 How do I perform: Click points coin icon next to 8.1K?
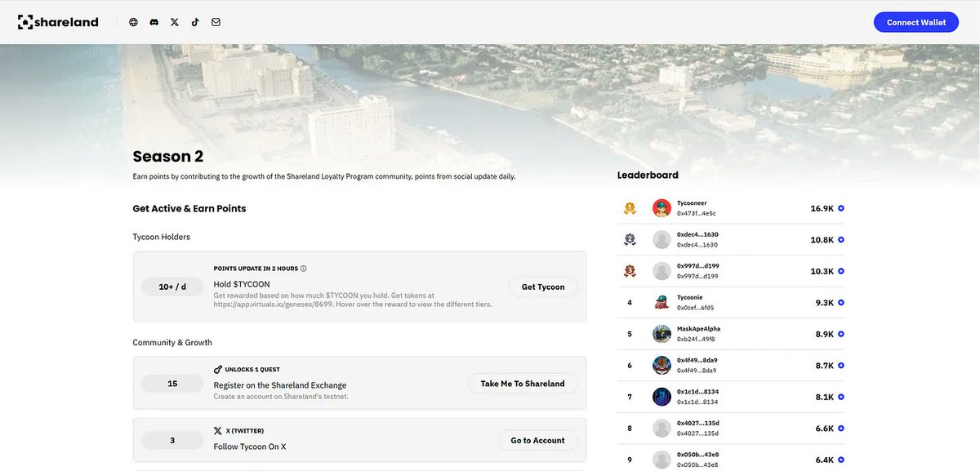[841, 398]
